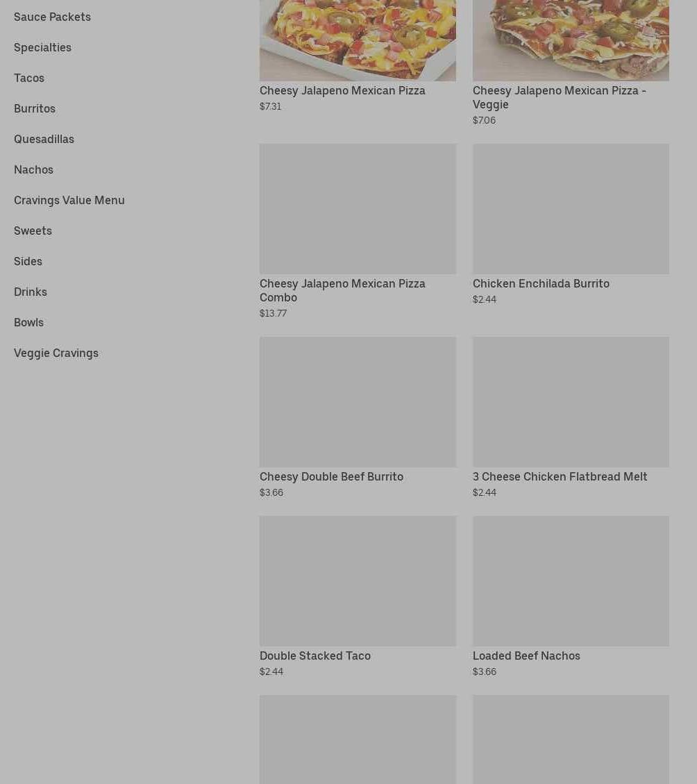Open the Cheesy Jalapeno Mexican Pizza - Veggie image
This screenshot has height=784, width=697.
tap(571, 40)
